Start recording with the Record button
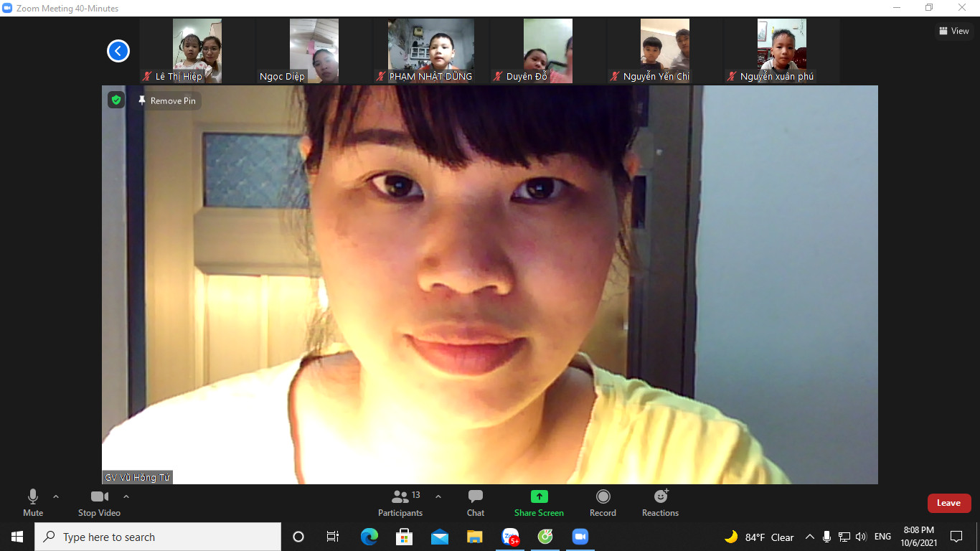Screen dimensions: 980x551 (603, 503)
